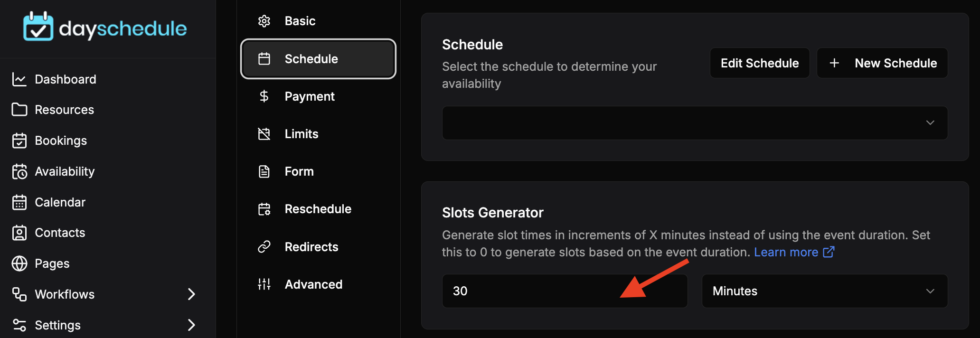This screenshot has height=338, width=980.
Task: Click the Edit Schedule button
Action: click(760, 63)
